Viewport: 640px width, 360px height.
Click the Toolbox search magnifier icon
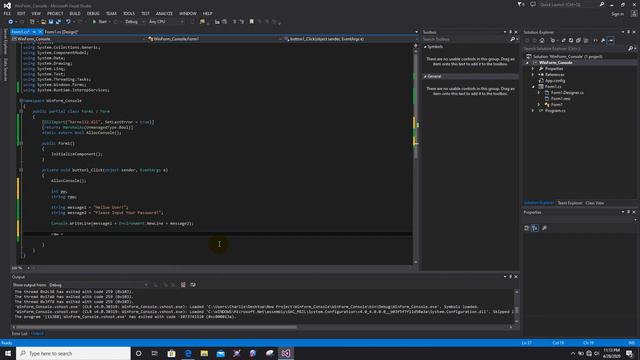pyautogui.click(x=513, y=39)
